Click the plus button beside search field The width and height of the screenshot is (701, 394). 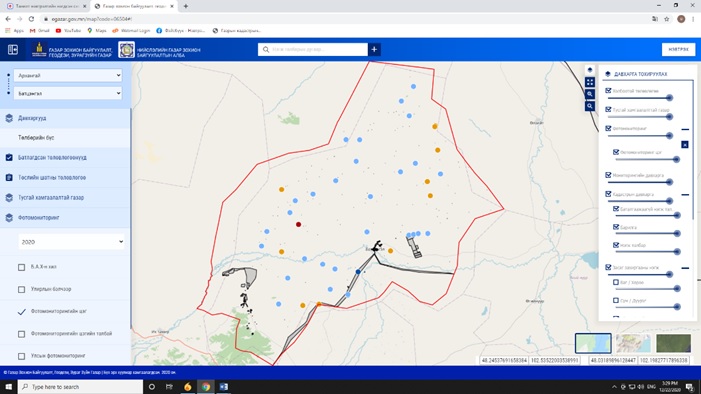374,50
